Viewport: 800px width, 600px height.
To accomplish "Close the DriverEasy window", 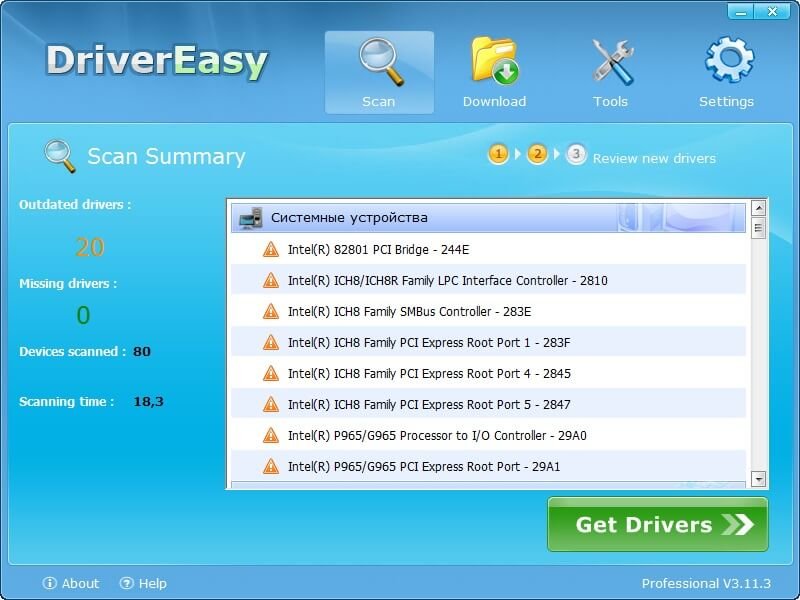I will (x=772, y=12).
